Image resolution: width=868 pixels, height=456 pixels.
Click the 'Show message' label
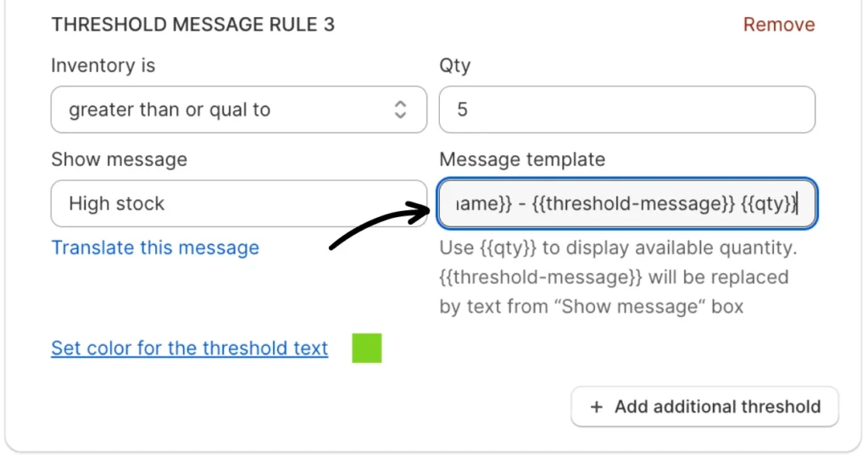[119, 159]
